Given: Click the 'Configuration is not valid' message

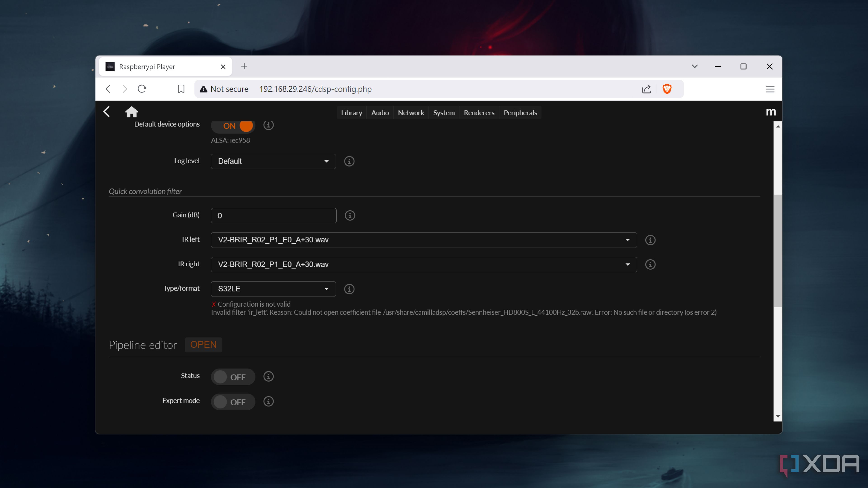Looking at the screenshot, I should 254,304.
